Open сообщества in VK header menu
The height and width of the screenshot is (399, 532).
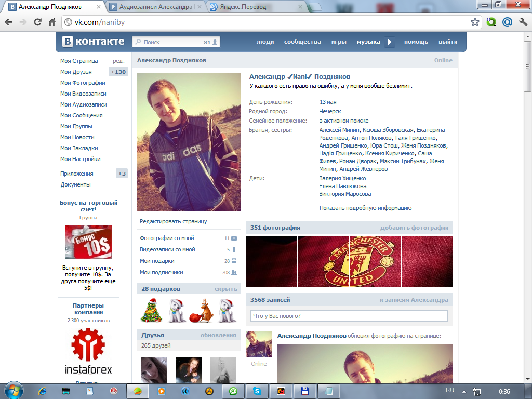pyautogui.click(x=302, y=42)
